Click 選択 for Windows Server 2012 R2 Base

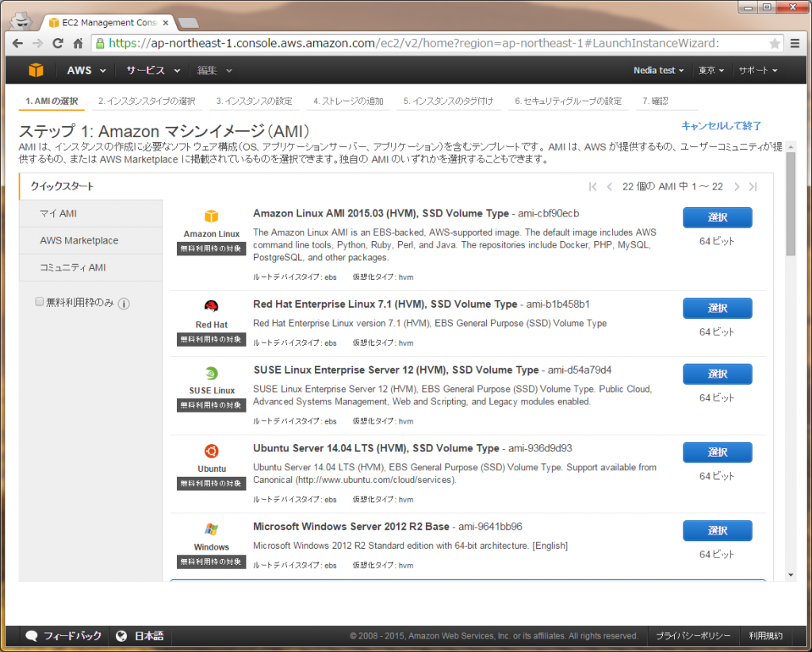717,531
